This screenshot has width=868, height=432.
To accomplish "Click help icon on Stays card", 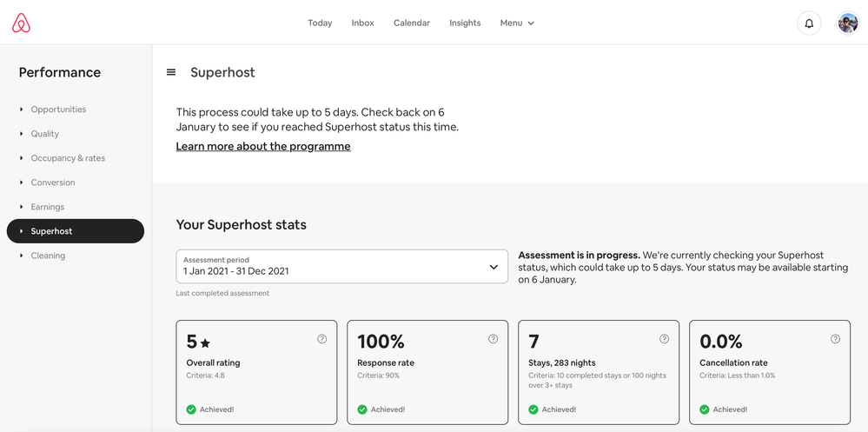I will point(665,339).
